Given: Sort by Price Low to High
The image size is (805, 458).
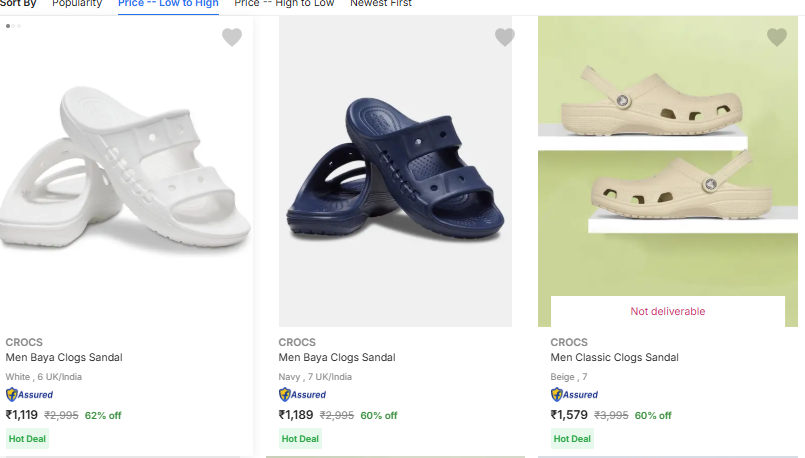Looking at the screenshot, I should [x=169, y=4].
